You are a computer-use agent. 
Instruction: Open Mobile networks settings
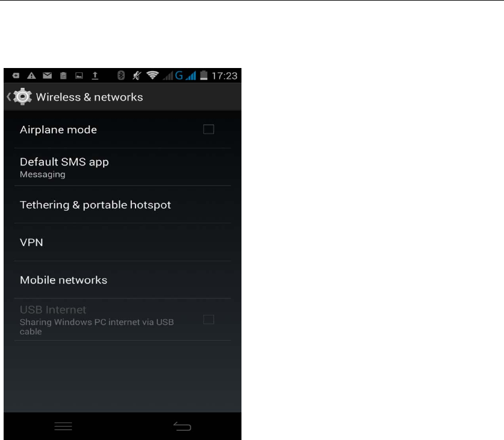coord(122,280)
